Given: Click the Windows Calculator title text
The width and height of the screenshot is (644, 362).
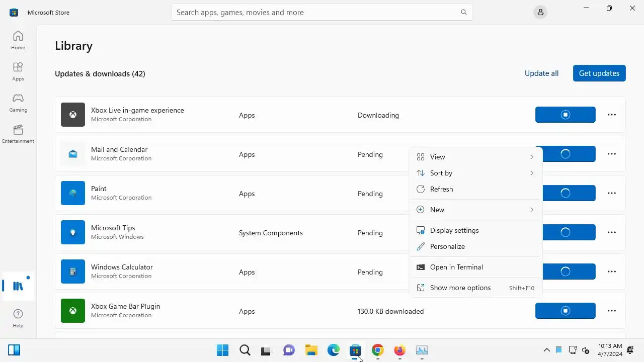Looking at the screenshot, I should (x=122, y=267).
